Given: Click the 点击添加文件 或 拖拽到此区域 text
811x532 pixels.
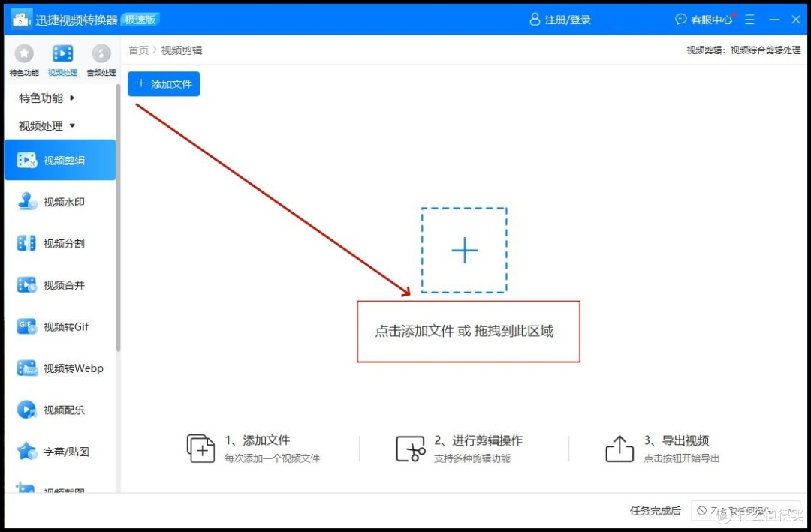Looking at the screenshot, I should (x=464, y=331).
